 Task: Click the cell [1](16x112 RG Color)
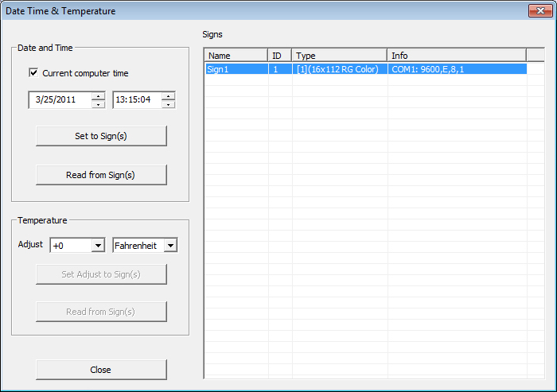click(340, 69)
